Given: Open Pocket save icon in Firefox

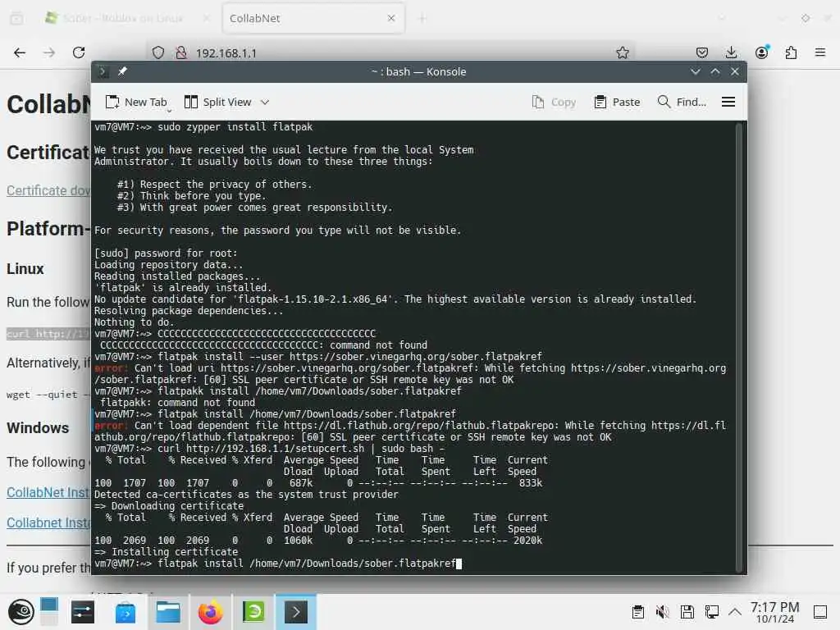Looking at the screenshot, I should (x=702, y=52).
